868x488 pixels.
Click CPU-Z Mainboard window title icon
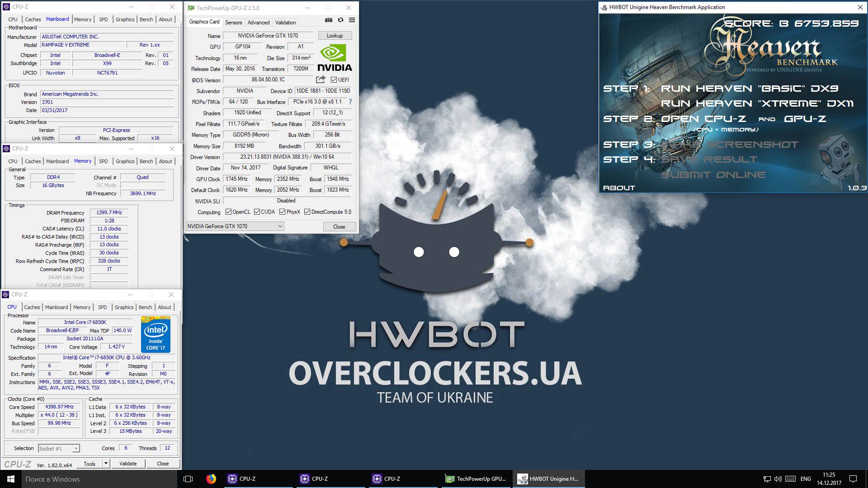point(6,7)
